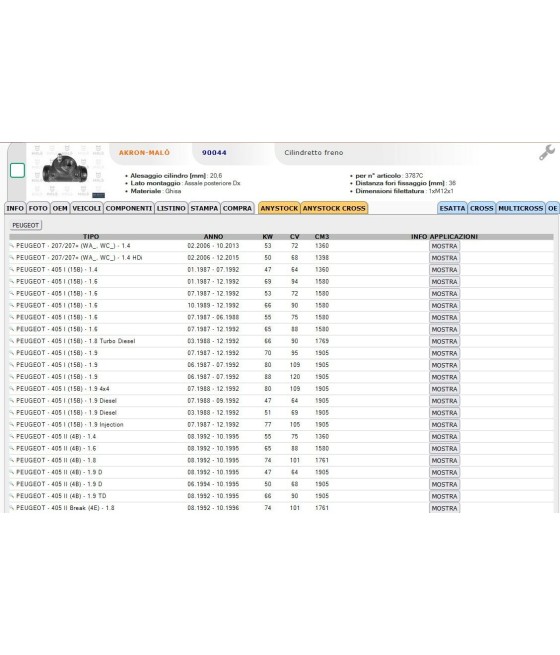Image resolution: width=560 pixels, height=655 pixels.
Task: Click magnifier icon beside 405 II 1.9 TD
Action: pos(12,496)
